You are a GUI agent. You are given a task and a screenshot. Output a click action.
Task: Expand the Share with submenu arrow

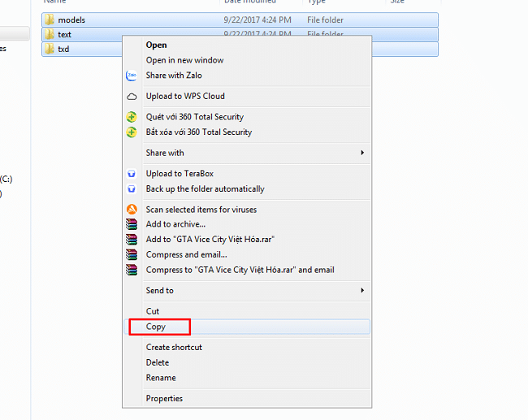(362, 153)
